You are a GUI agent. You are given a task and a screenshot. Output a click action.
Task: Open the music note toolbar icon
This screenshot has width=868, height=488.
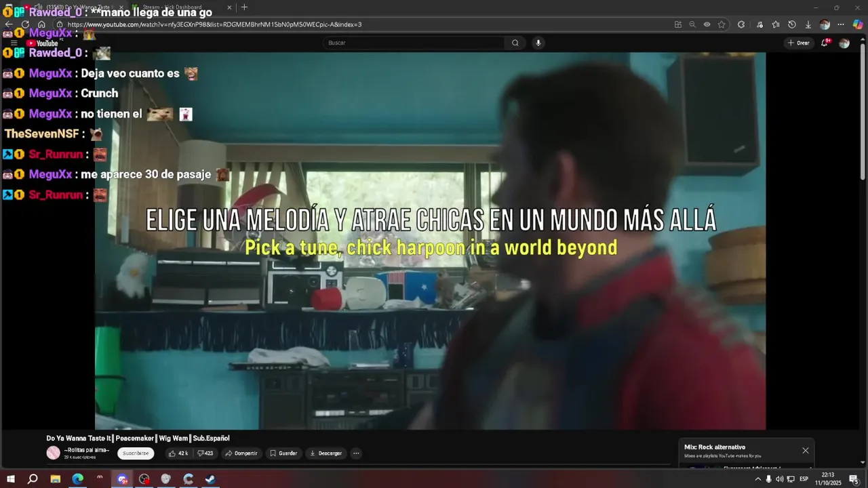point(759,24)
